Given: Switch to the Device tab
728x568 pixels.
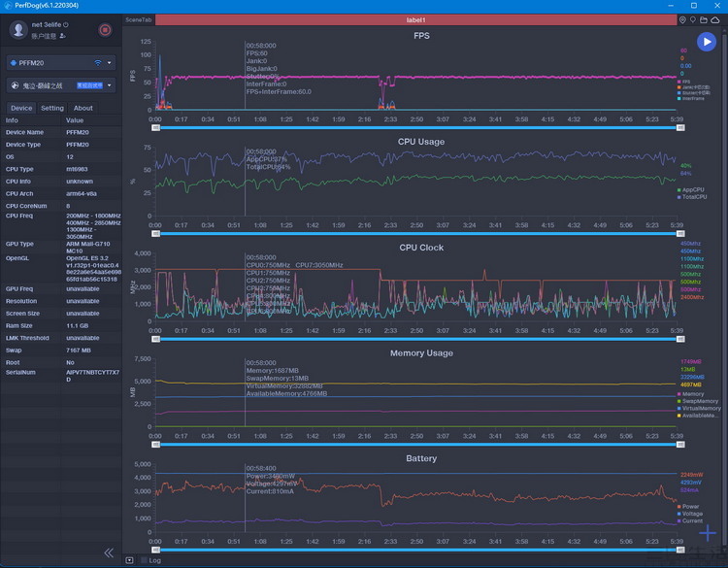Looking at the screenshot, I should [21, 108].
